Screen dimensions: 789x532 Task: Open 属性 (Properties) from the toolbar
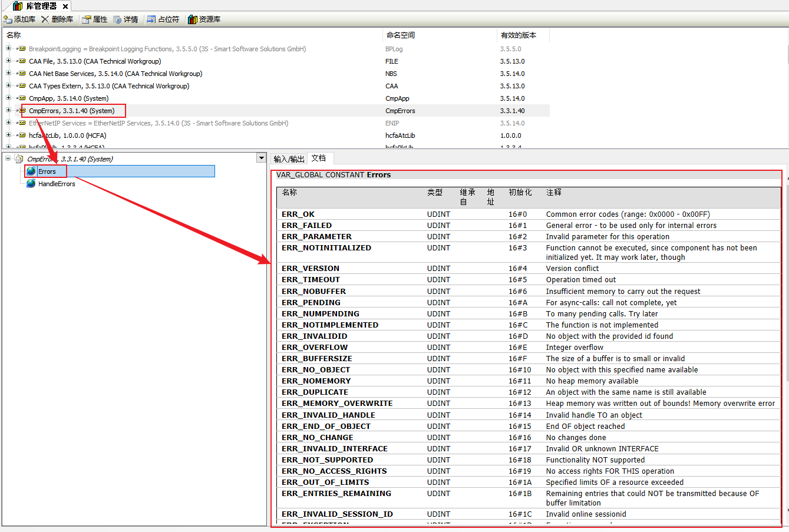pyautogui.click(x=87, y=19)
